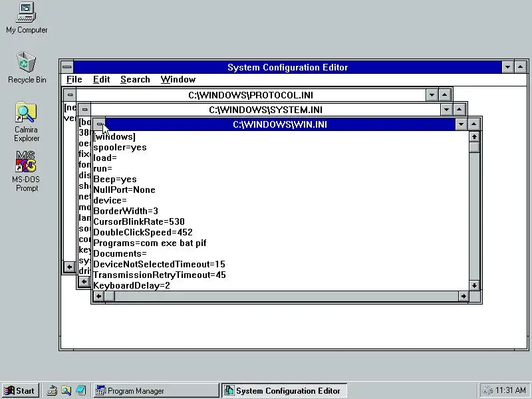Click WIN.INI vertical scrollbar up arrow
Image resolution: width=532 pixels, height=399 pixels.
[x=474, y=137]
